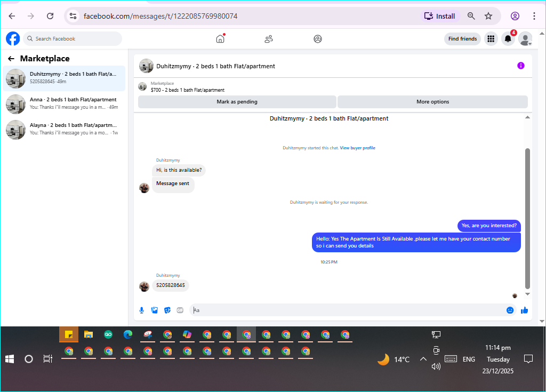This screenshot has width=546, height=392.
Task: Click the 'Message sent' bubble
Action: click(x=173, y=185)
